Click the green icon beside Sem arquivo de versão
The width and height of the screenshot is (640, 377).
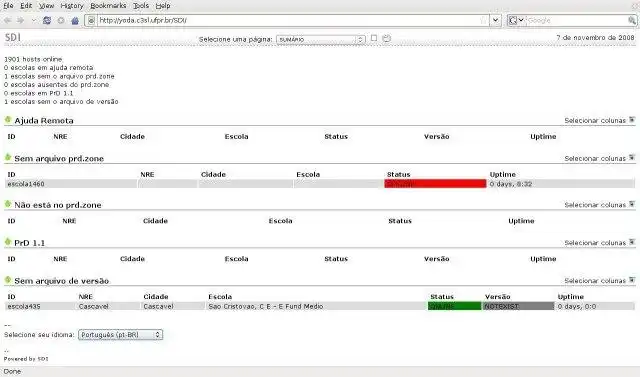(8, 280)
